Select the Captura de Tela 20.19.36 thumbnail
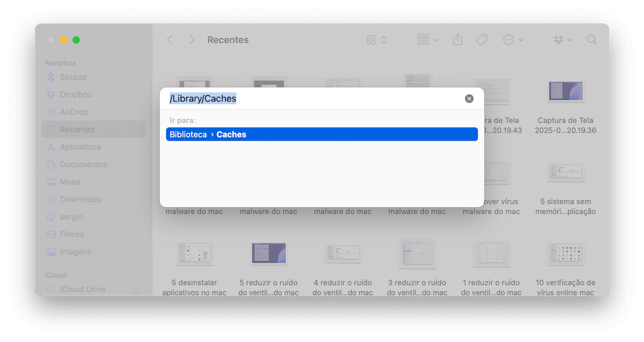Viewport: 644px width, 342px height. tap(566, 91)
